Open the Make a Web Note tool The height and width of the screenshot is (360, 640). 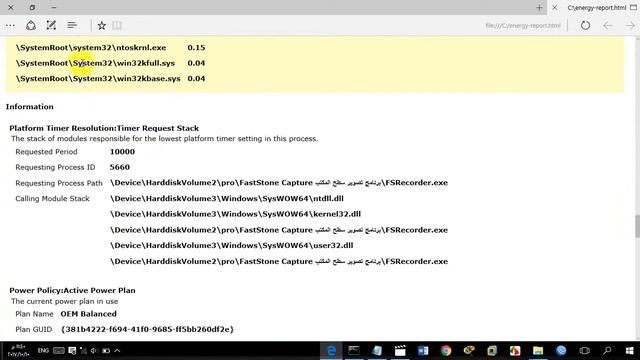click(51, 26)
